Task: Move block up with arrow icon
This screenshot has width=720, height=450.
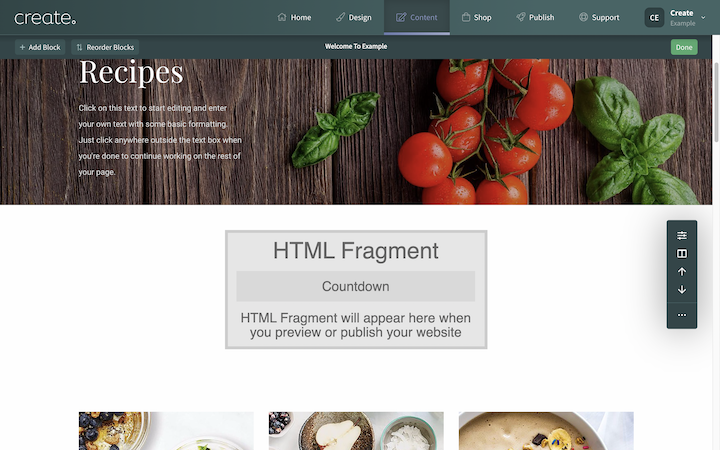Action: tap(682, 272)
